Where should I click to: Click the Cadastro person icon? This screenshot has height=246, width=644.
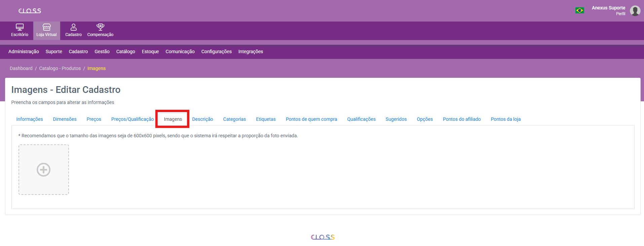tap(73, 27)
